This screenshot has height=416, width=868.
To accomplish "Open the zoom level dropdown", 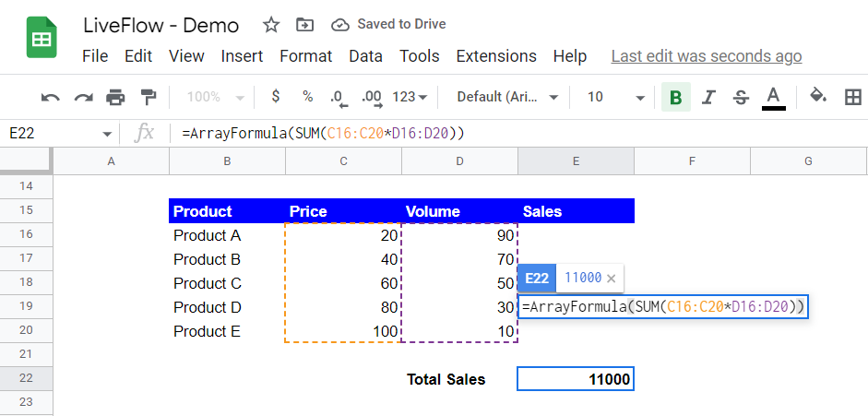I will (216, 97).
